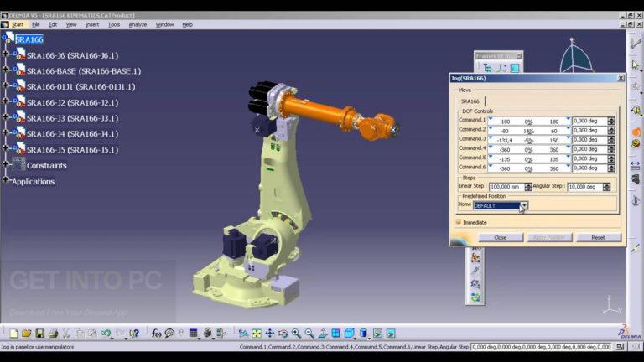Screen dimensions: 644x362
Task: Click the Print icon in bottom toolbar
Action: 53,334
